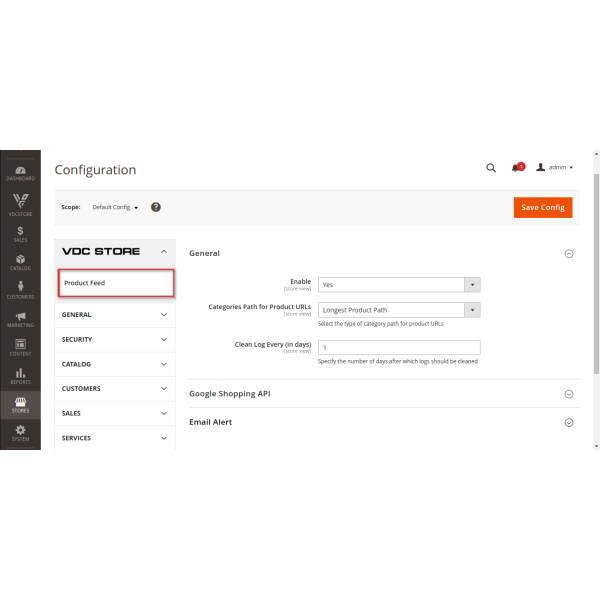Screen dimensions: 600x600
Task: Click the search magnifier icon
Action: tap(491, 168)
